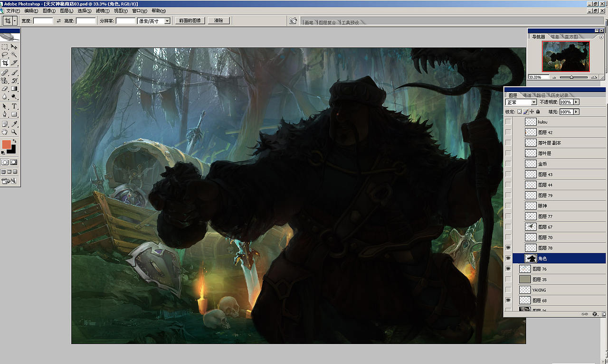Open the 图像 menu

[x=49, y=11]
